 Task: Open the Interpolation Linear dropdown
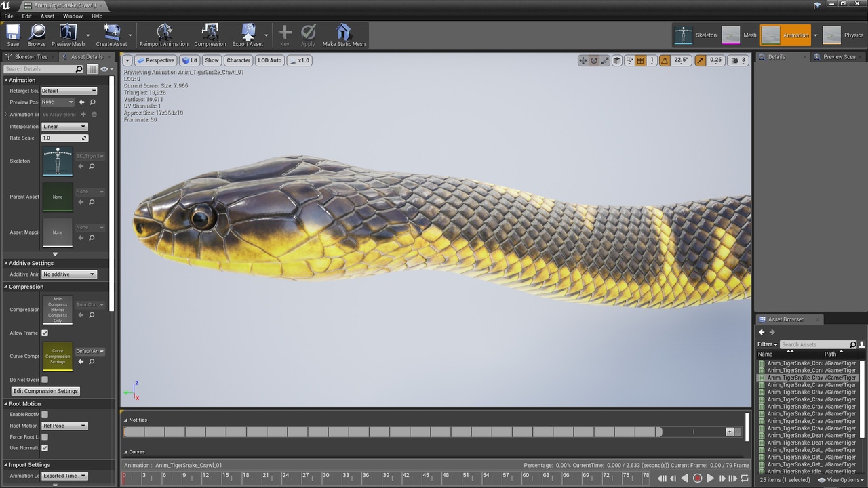64,127
